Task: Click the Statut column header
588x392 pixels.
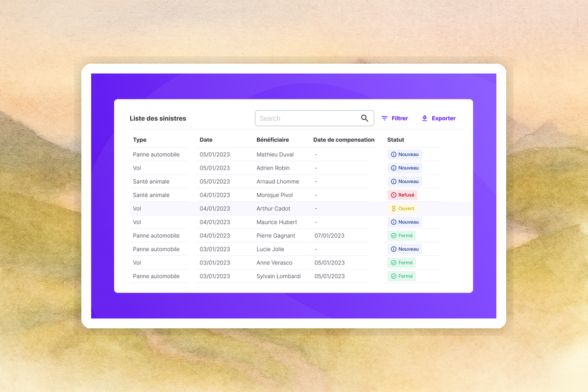Action: point(395,140)
